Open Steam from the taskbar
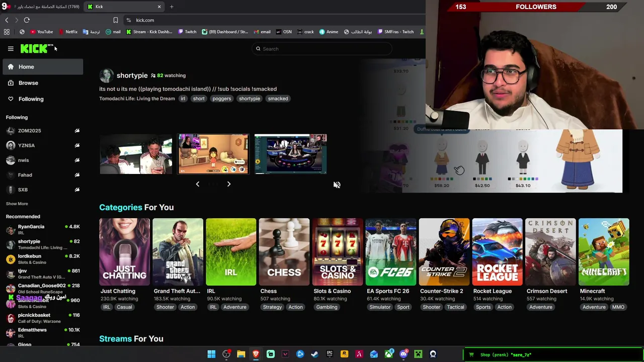Viewport: 644px width, 362px height. (x=314, y=354)
